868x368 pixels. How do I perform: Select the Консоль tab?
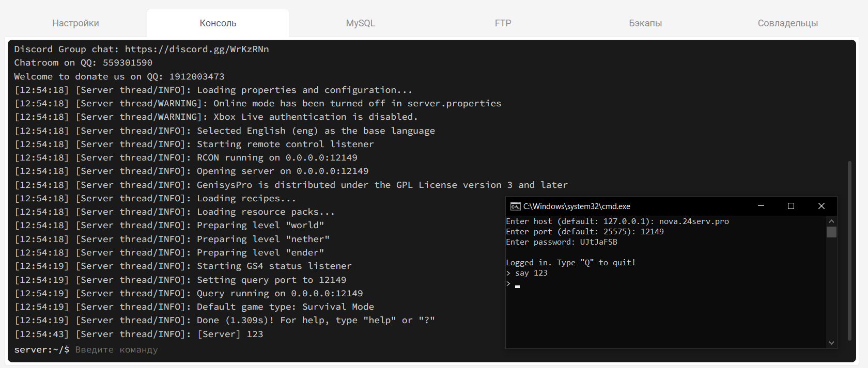pos(218,23)
